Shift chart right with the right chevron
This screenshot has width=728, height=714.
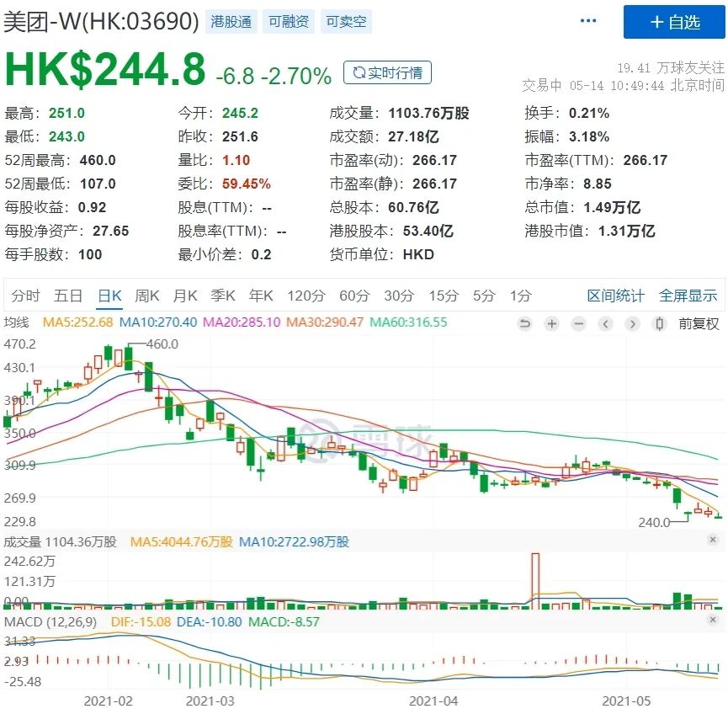(x=632, y=323)
